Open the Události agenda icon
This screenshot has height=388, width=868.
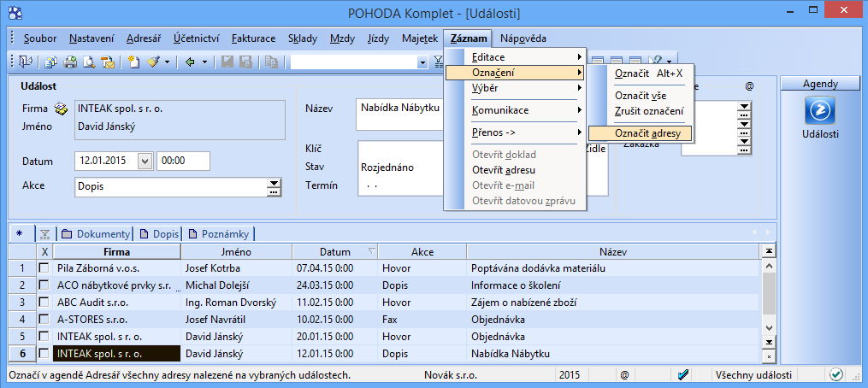tap(820, 109)
